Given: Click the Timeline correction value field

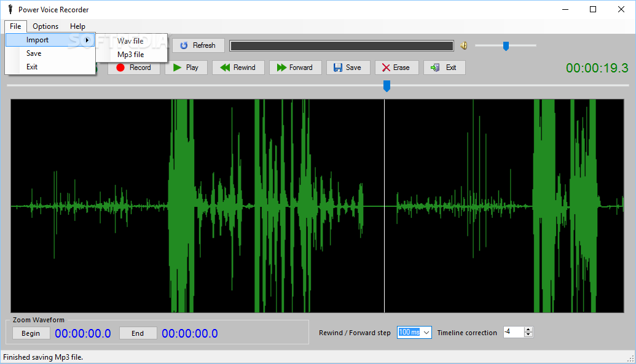Looking at the screenshot, I should [514, 332].
